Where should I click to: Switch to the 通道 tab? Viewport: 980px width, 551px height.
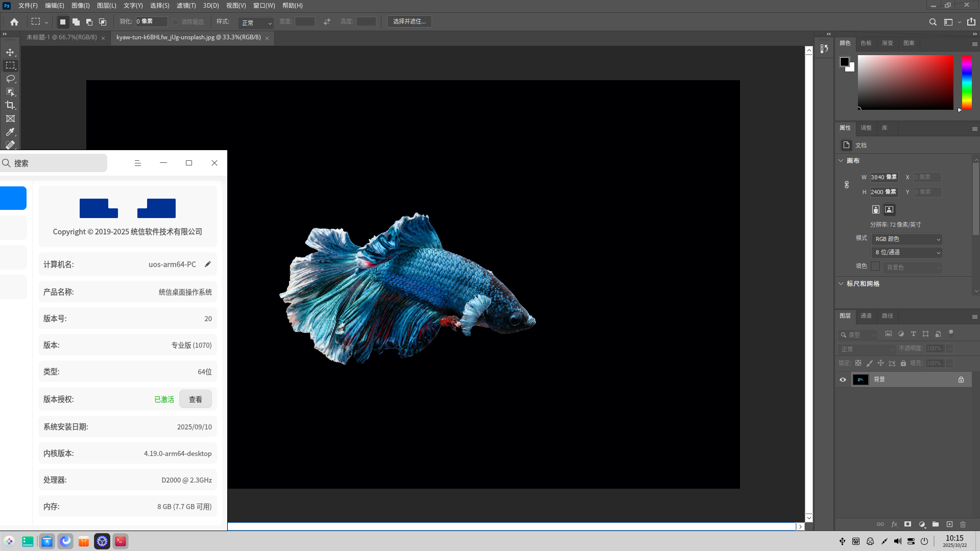[x=866, y=316]
